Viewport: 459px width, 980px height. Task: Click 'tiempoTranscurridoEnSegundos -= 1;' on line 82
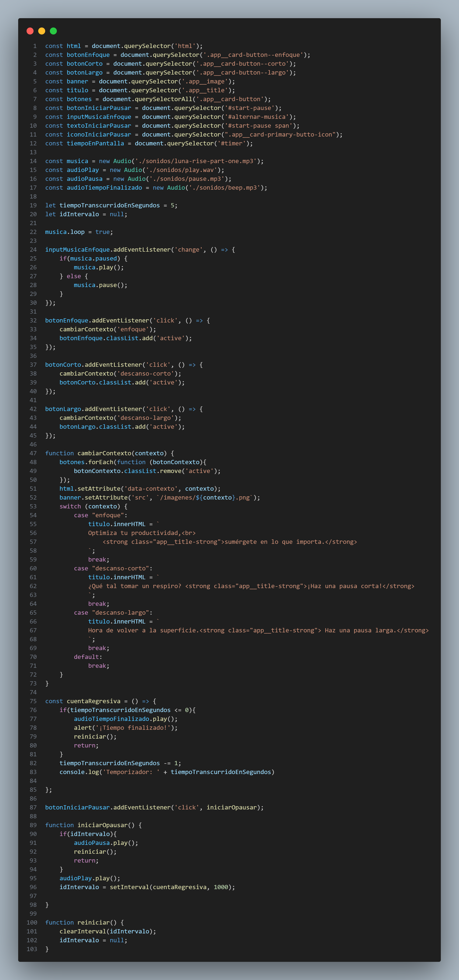[120, 763]
